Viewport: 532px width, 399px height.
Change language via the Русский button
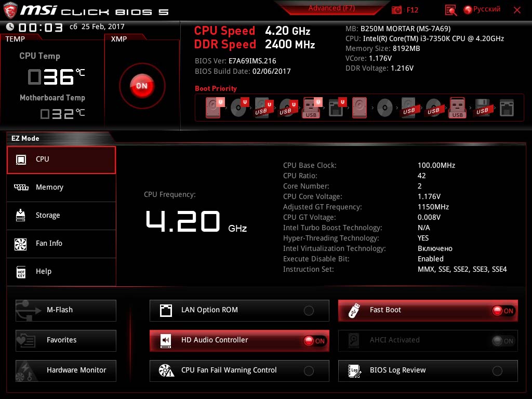[x=482, y=9]
